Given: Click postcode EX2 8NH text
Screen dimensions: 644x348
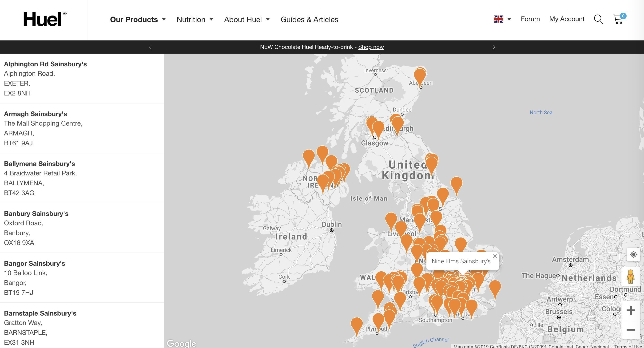Looking at the screenshot, I should tap(17, 93).
